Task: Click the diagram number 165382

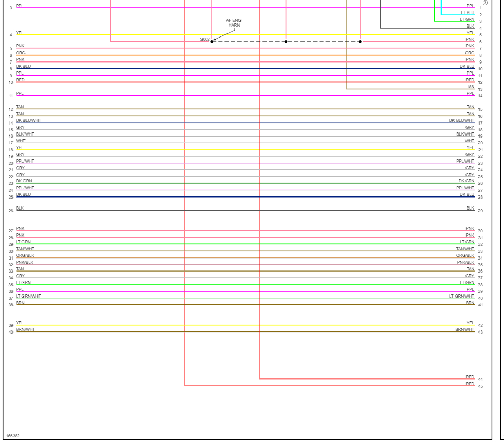Action: [13, 436]
